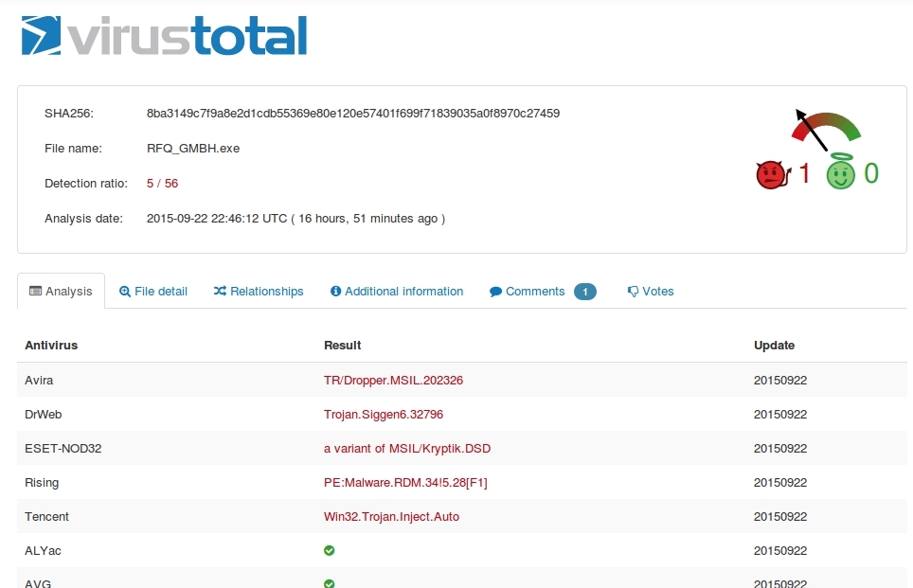Click the PE:Malware.RDM.34!5.28[F1] result
This screenshot has height=588, width=913.
click(406, 483)
